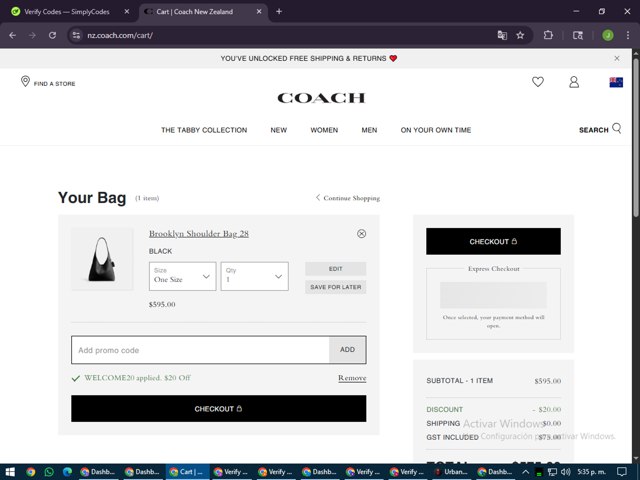Click Continue Shopping link
The width and height of the screenshot is (640, 480).
point(348,198)
